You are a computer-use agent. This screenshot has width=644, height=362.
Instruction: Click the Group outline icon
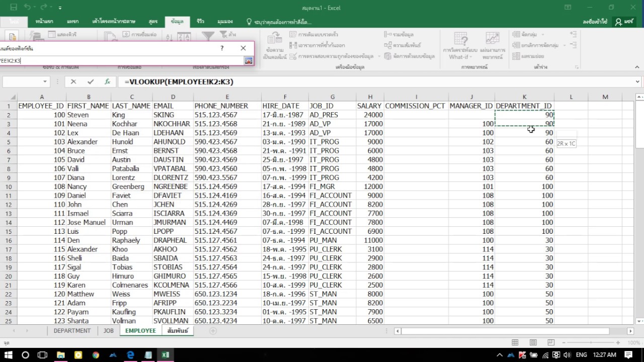tap(516, 34)
